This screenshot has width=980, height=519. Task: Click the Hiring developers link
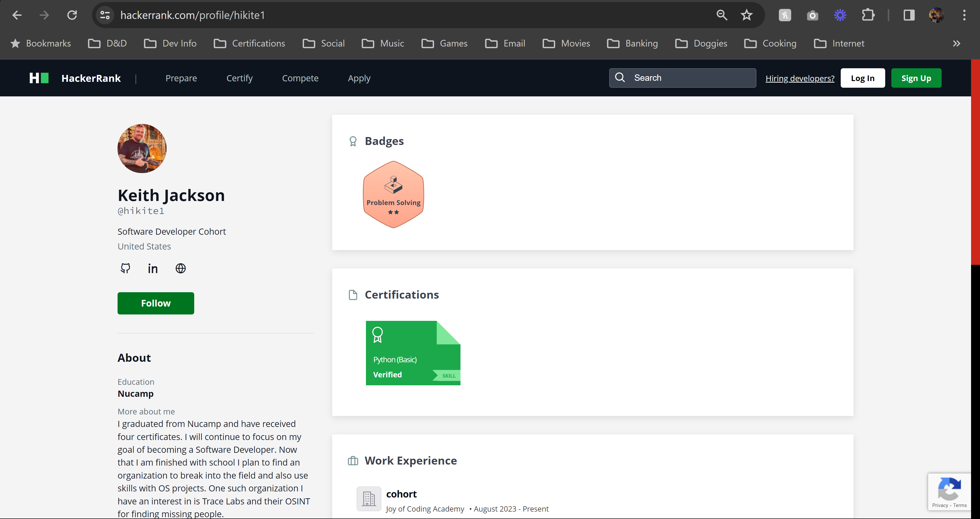(x=800, y=78)
